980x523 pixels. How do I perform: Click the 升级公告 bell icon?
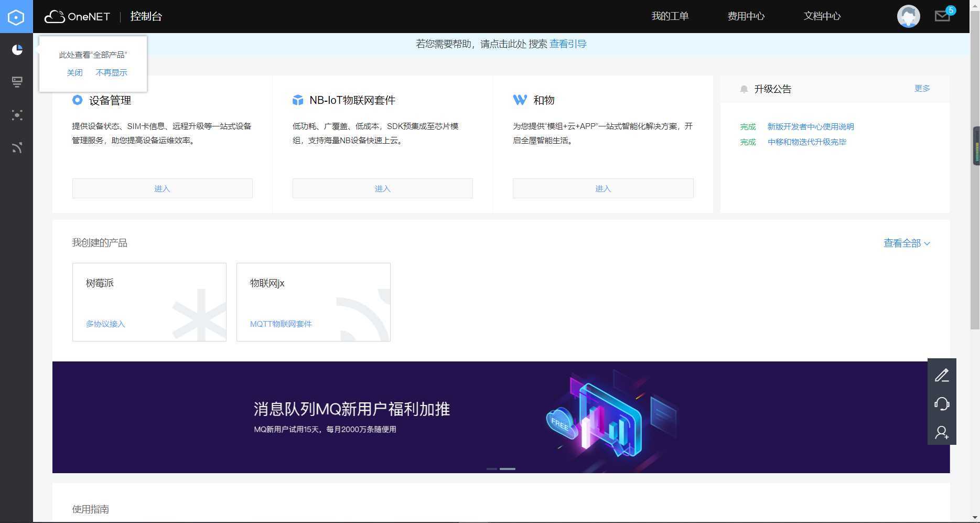pyautogui.click(x=744, y=89)
